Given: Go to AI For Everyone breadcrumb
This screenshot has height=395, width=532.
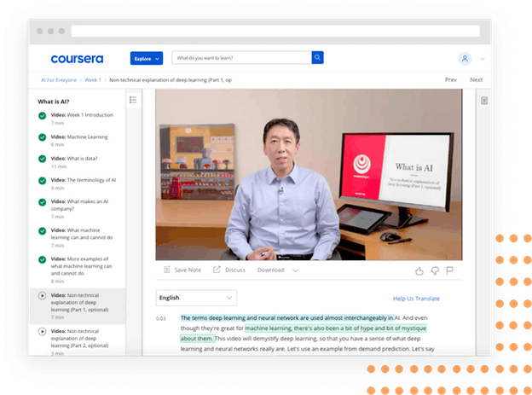Looking at the screenshot, I should click(58, 80).
